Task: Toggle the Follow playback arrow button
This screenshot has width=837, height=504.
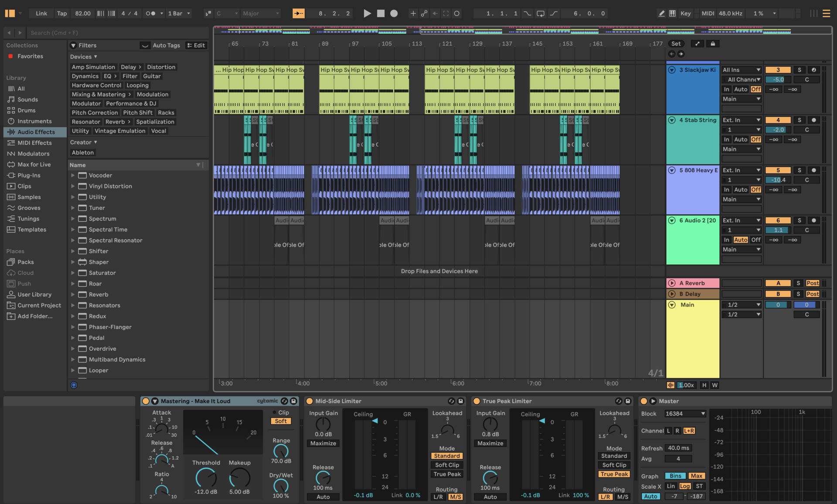Action: pyautogui.click(x=299, y=14)
